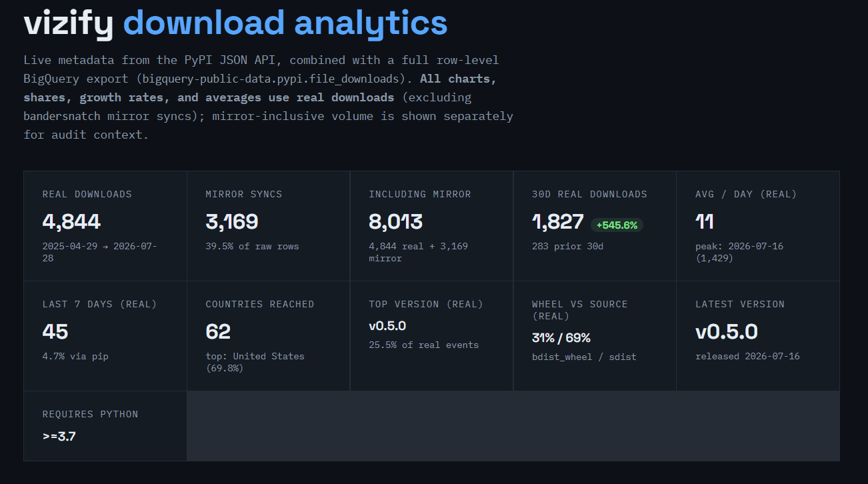Click the 'Countries Reached' label
Image resolution: width=868 pixels, height=484 pixels.
(260, 304)
